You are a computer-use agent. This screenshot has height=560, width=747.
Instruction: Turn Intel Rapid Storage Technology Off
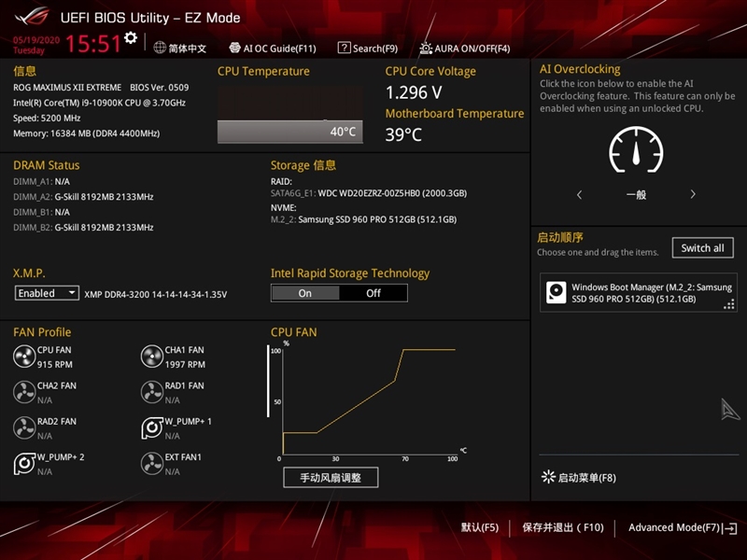(373, 292)
